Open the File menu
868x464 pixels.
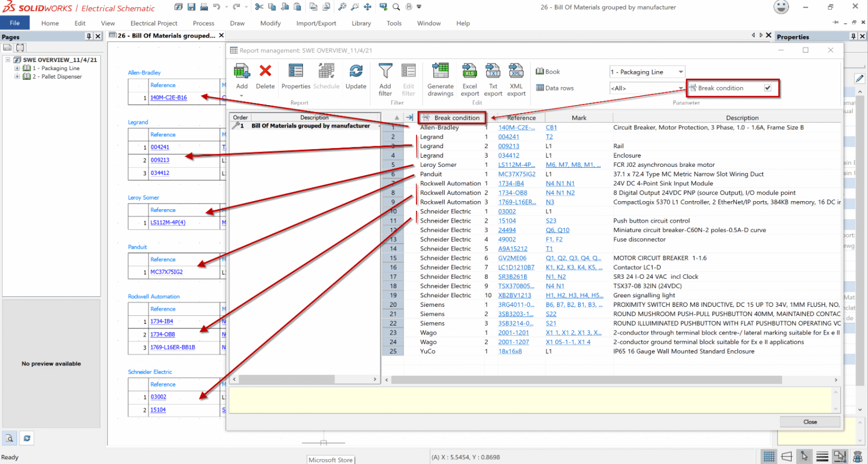[15, 23]
